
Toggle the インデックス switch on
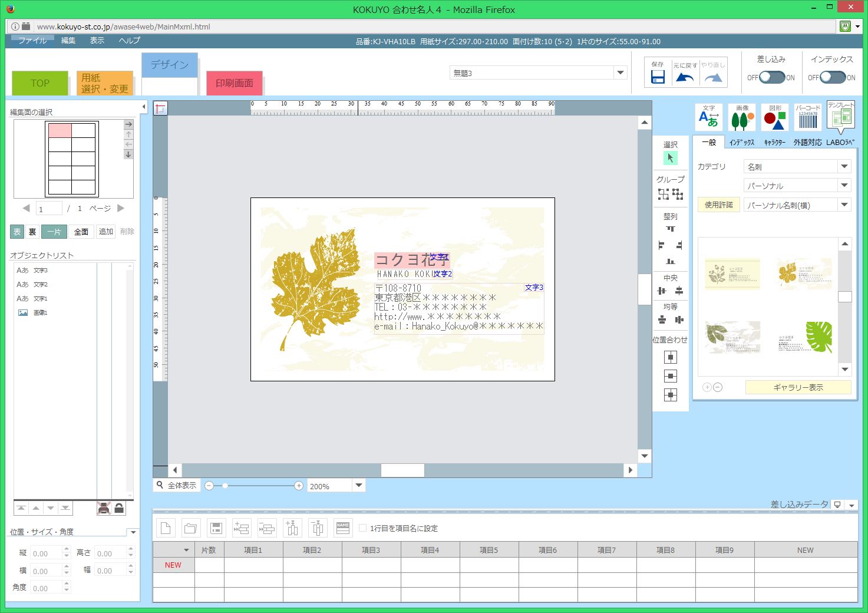click(x=833, y=77)
